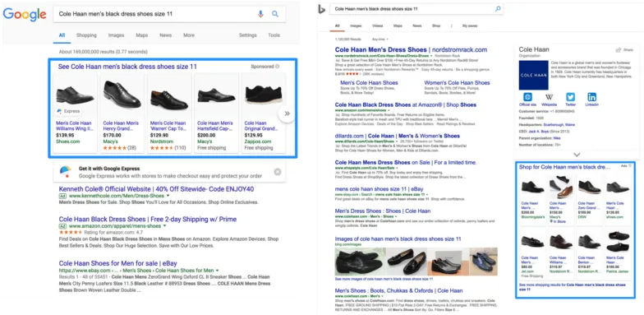Click the DSW Zero Grand shoe image
Screen dimensions: 644x315
590,187
